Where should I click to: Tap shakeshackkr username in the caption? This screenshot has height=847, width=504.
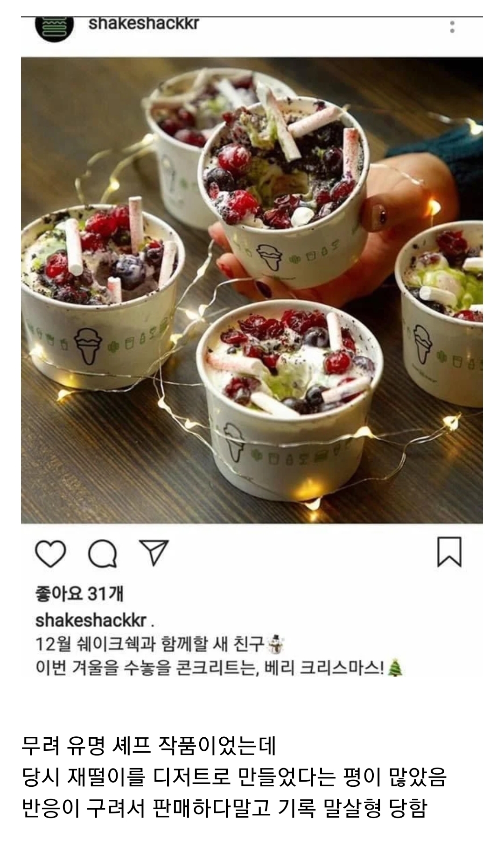(91, 621)
